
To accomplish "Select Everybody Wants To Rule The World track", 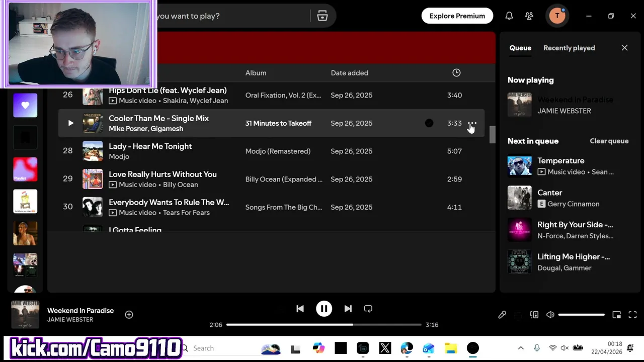I will (x=271, y=207).
